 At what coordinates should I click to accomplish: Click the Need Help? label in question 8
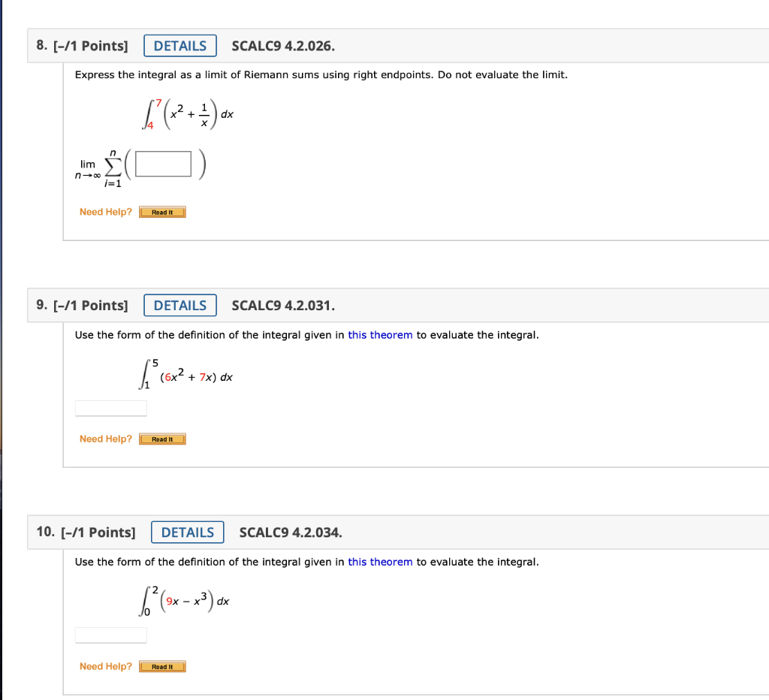click(105, 212)
